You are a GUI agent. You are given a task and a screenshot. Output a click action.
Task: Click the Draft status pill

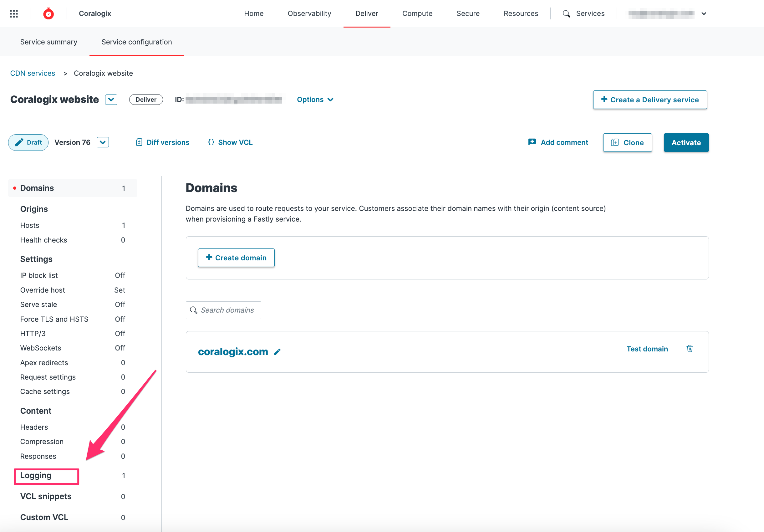(28, 142)
